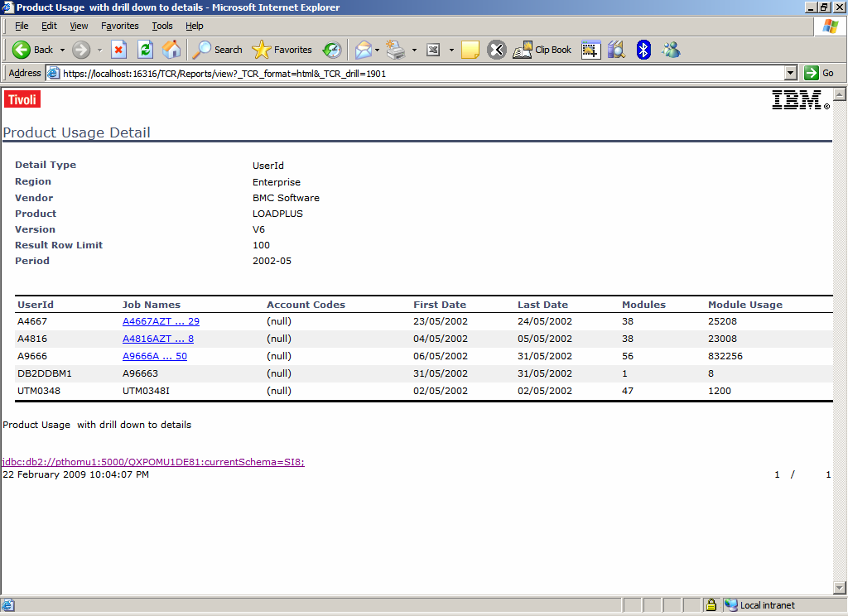The width and height of the screenshot is (848, 616).
Task: Click the UserId column header
Action: click(x=35, y=305)
